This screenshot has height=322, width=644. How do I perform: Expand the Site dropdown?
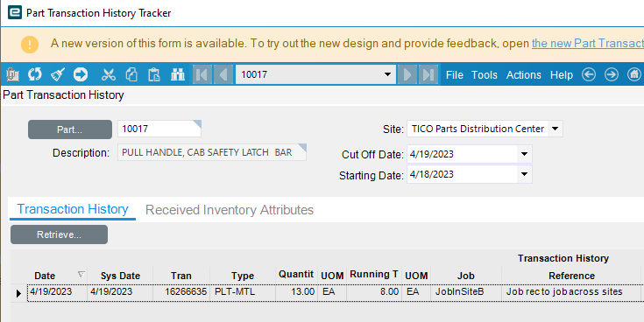[555, 129]
